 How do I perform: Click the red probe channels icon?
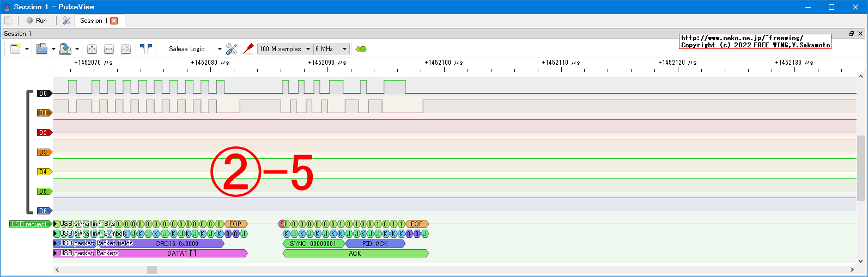[x=248, y=49]
